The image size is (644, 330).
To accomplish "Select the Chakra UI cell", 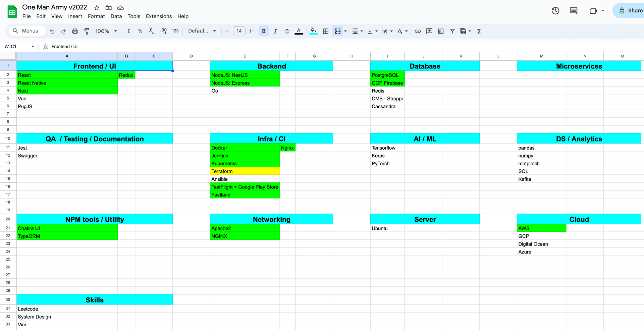I will pyautogui.click(x=67, y=228).
